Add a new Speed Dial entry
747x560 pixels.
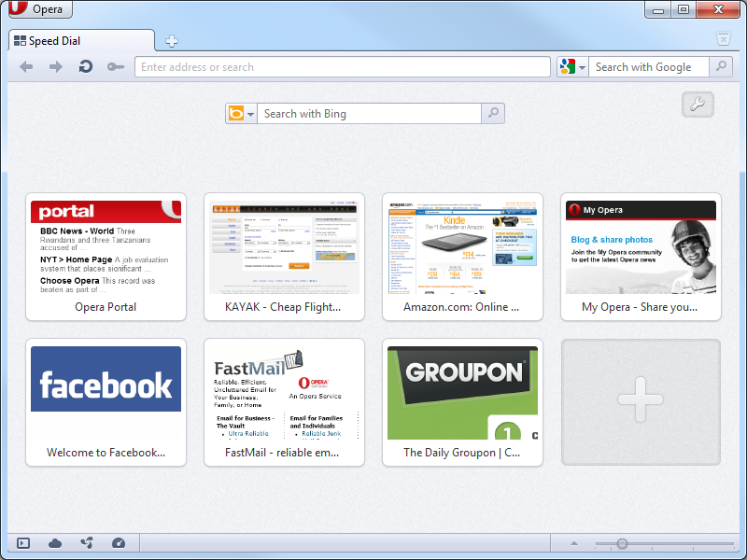tap(641, 402)
